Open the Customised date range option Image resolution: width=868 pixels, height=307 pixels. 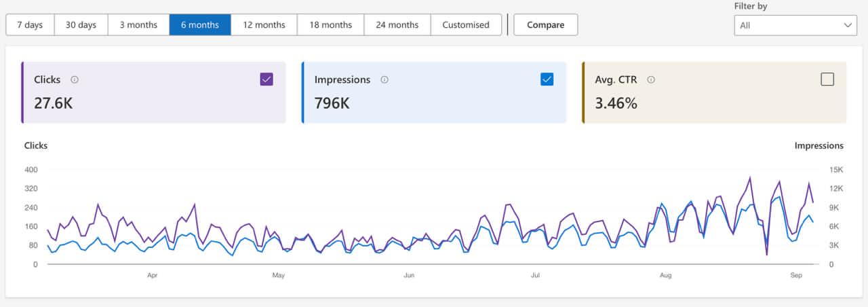466,25
